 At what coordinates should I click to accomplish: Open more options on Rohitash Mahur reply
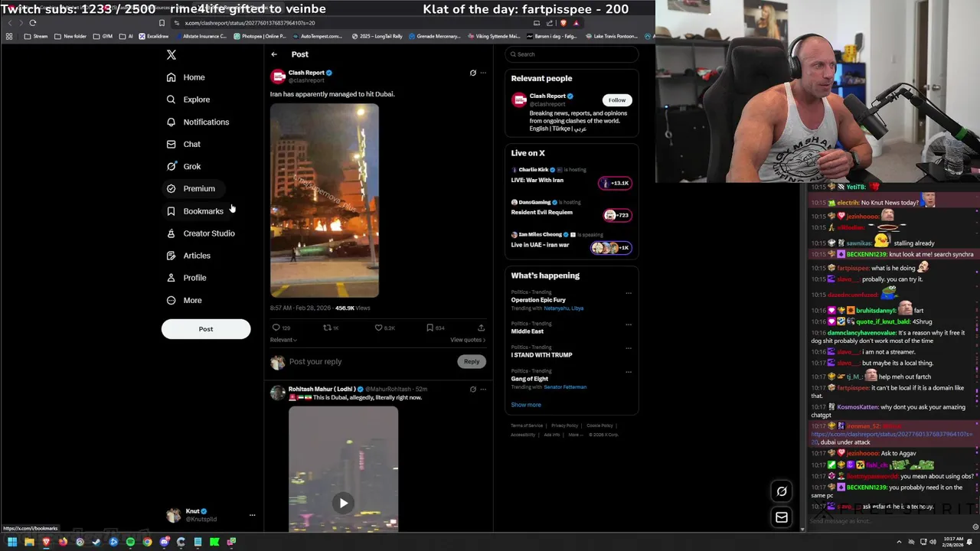click(482, 390)
